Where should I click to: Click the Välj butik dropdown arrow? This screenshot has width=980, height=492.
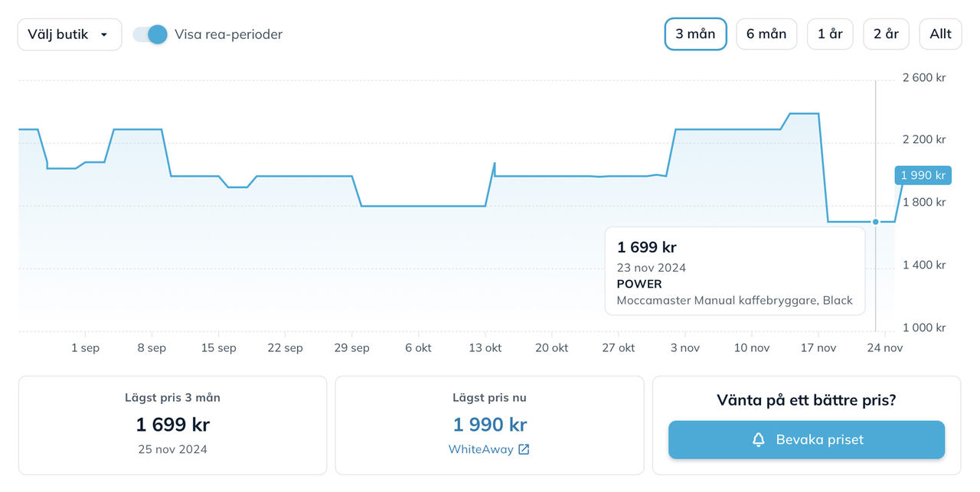coord(104,34)
